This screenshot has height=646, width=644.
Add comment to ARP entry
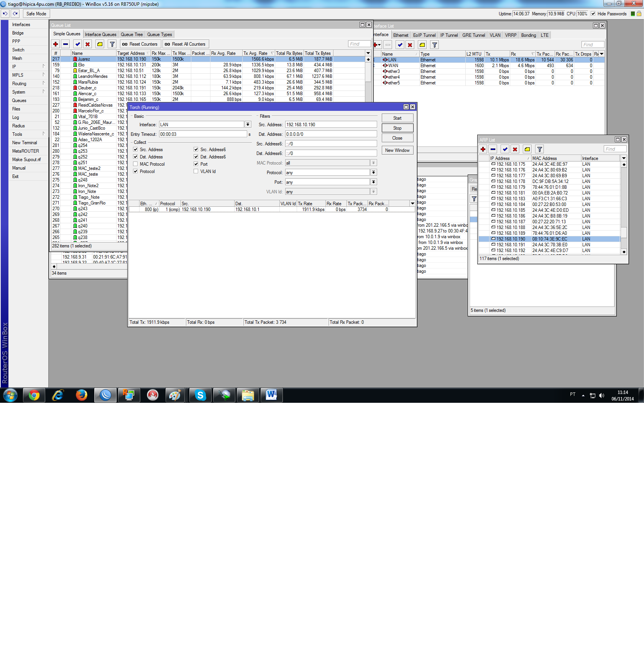click(x=527, y=149)
